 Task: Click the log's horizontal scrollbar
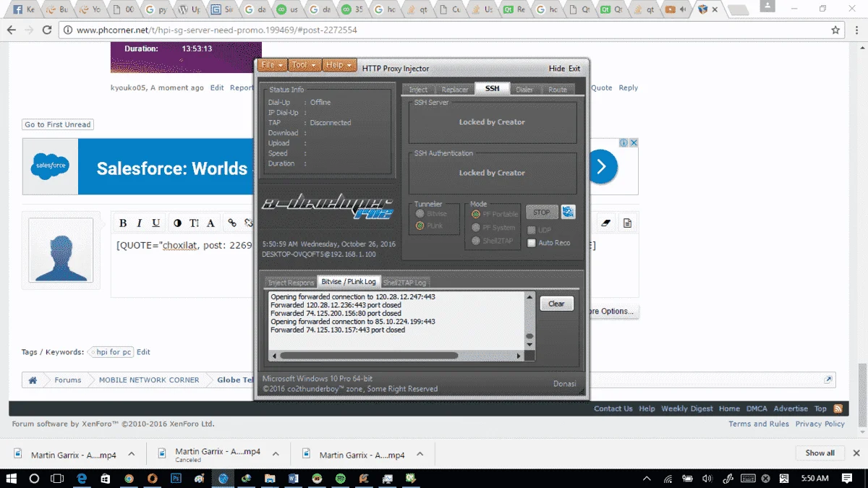369,356
